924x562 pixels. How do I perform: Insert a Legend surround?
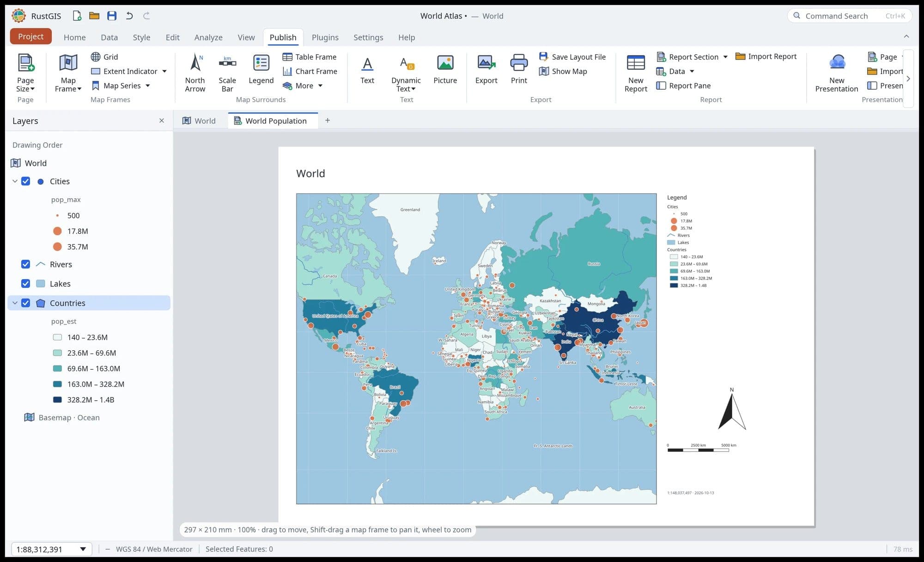click(261, 69)
